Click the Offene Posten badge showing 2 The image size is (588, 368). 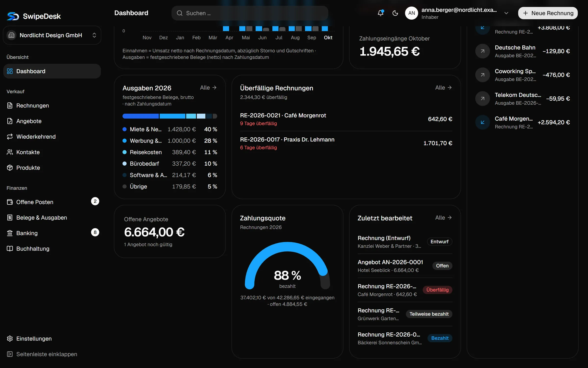point(95,201)
